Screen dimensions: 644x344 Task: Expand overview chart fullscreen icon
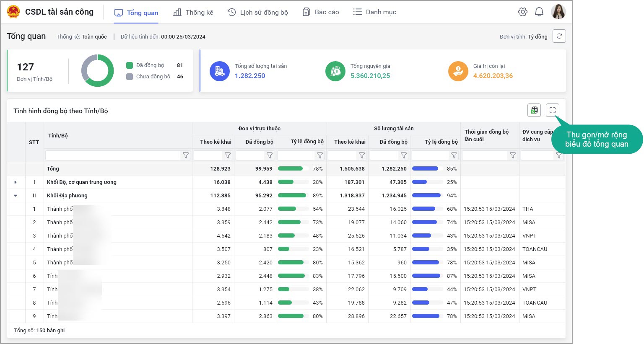pyautogui.click(x=552, y=110)
